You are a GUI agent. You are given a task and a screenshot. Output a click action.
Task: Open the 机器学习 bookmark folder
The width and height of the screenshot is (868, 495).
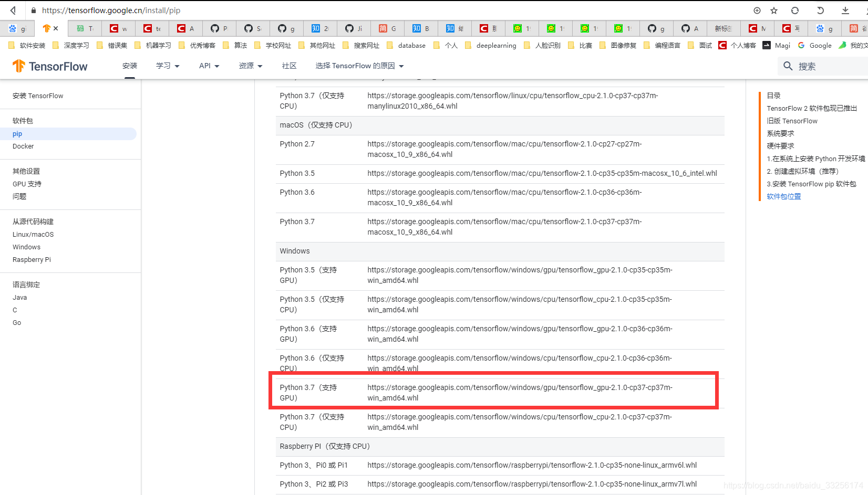click(153, 46)
